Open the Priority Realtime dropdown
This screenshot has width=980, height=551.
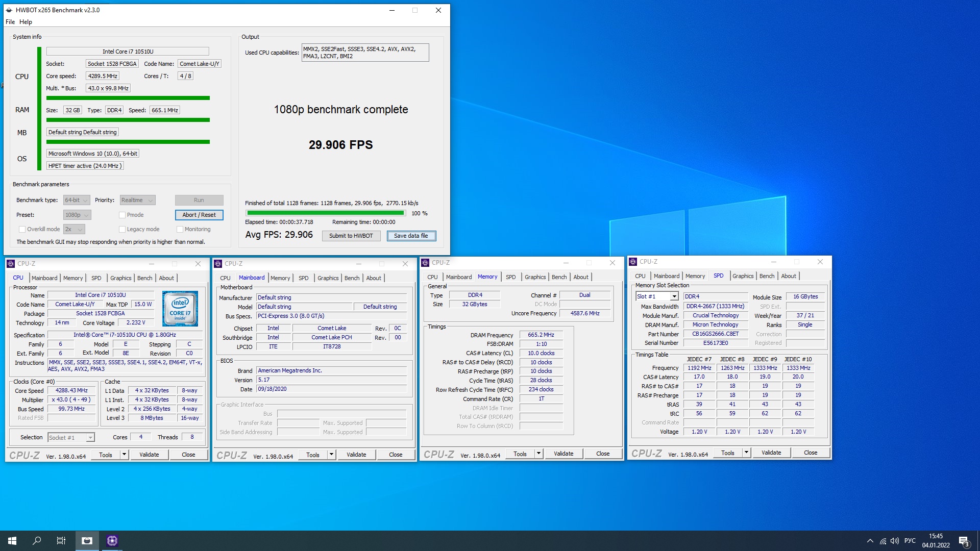click(137, 201)
